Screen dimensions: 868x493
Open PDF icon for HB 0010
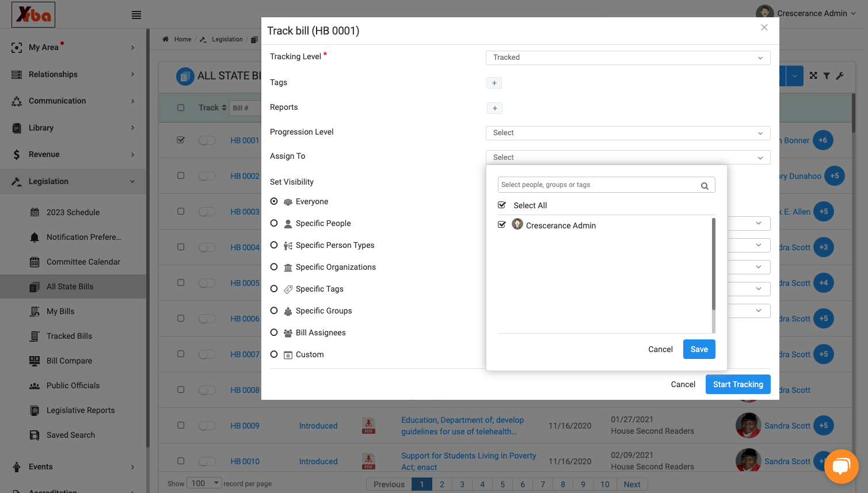point(368,461)
